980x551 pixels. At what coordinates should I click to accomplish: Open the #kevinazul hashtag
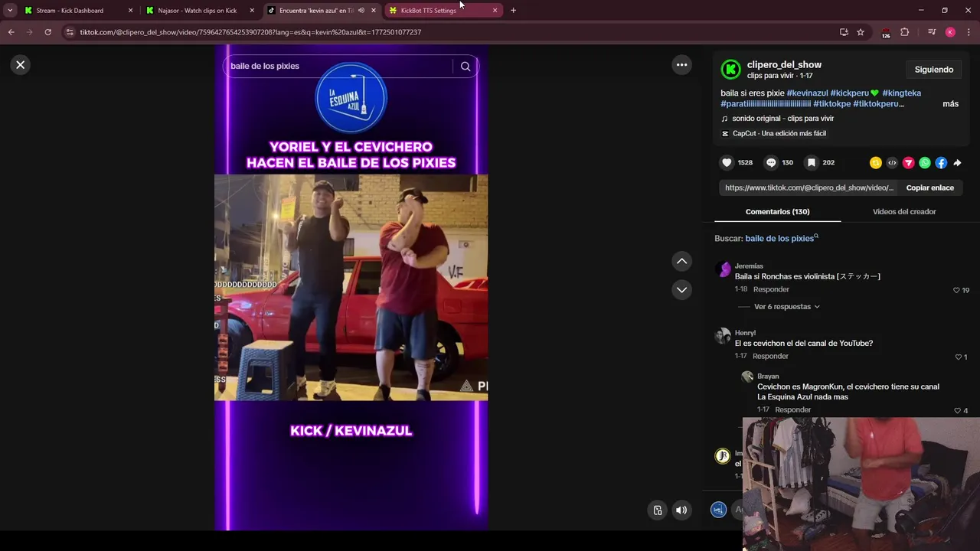click(807, 93)
